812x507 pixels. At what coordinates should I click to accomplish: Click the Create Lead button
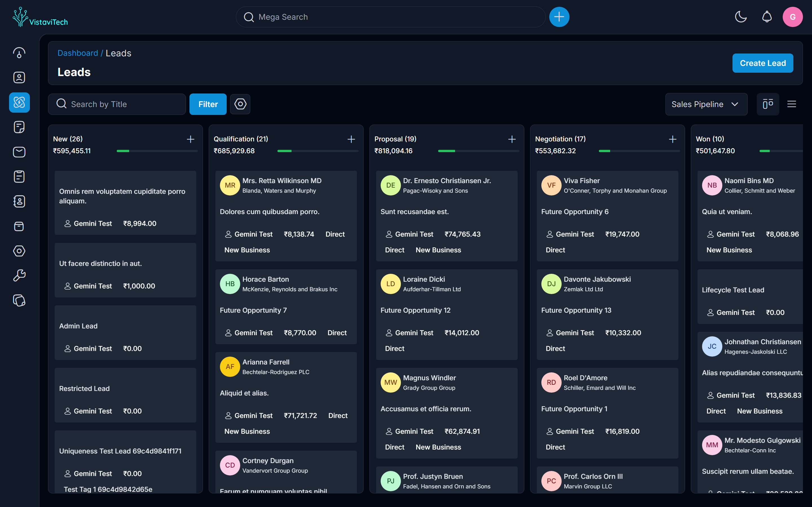point(763,63)
